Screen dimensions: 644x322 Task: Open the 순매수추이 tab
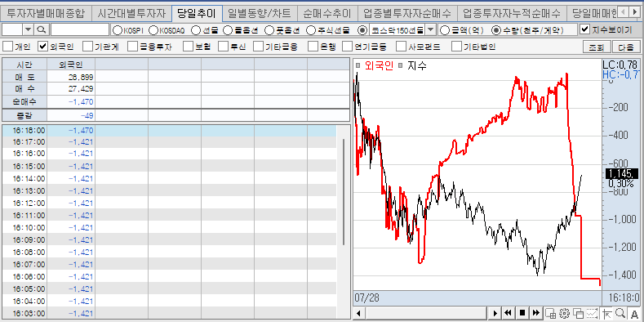point(327,14)
